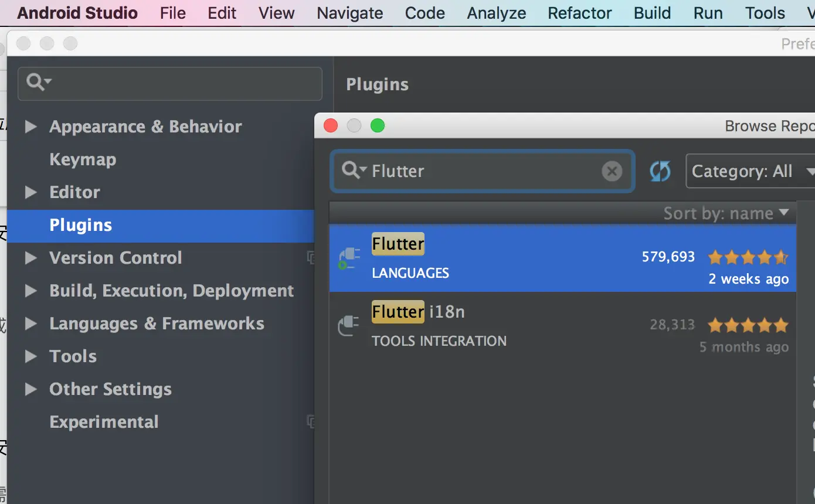
Task: Select the Flutter i18n plugin row
Action: (x=563, y=326)
